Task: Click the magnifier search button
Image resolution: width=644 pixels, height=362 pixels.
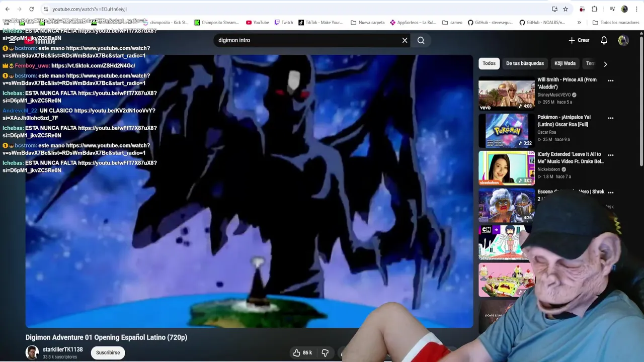Action: pos(421,40)
